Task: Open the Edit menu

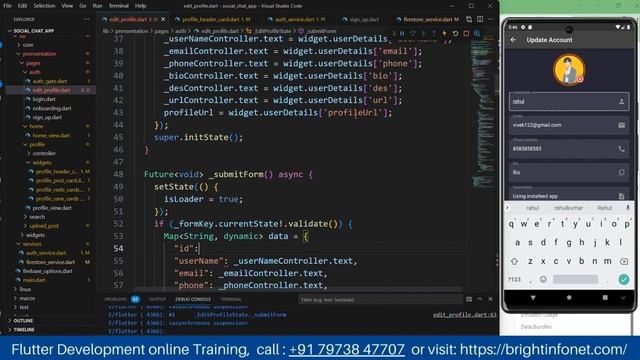Action: coord(22,6)
